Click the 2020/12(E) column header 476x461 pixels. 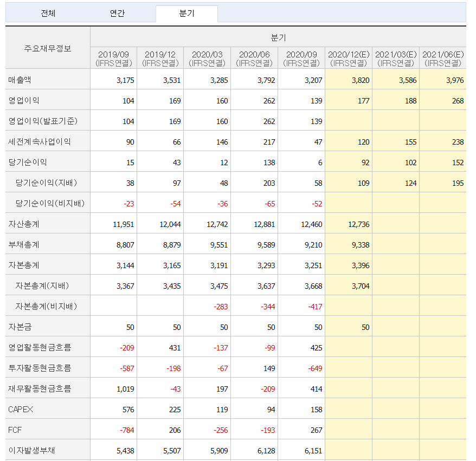(x=349, y=58)
